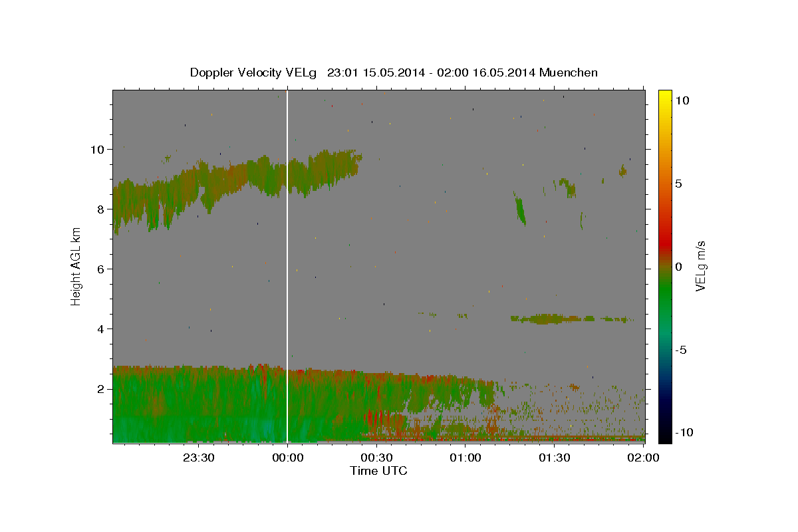
Task: Click the 'Muenchen' location in title
Action: click(569, 72)
